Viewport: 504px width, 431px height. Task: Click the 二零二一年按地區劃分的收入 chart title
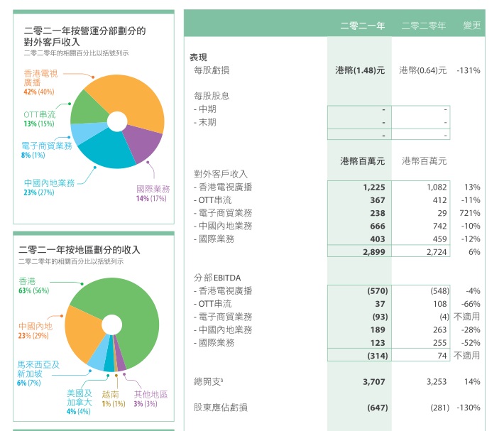click(80, 250)
